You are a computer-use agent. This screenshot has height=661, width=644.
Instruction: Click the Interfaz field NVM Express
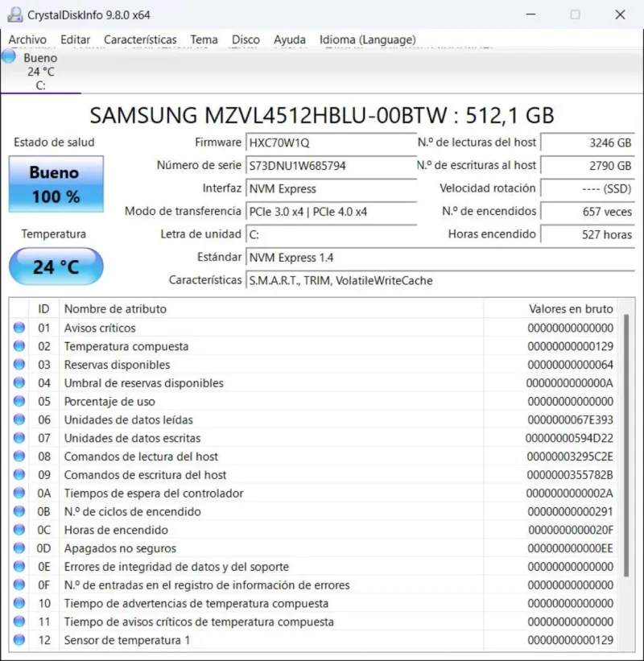[332, 188]
